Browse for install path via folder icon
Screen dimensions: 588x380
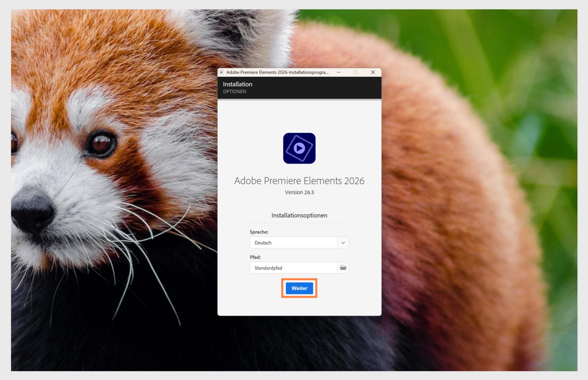343,268
